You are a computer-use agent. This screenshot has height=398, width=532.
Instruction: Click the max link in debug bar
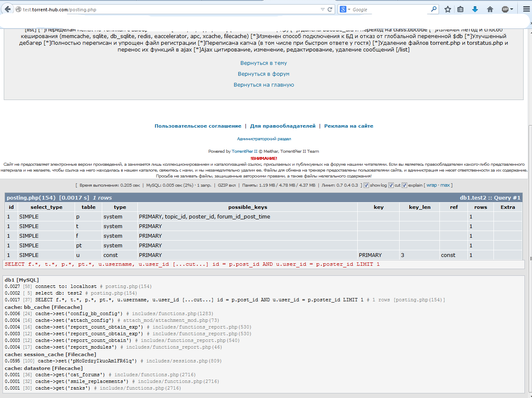tap(445, 185)
